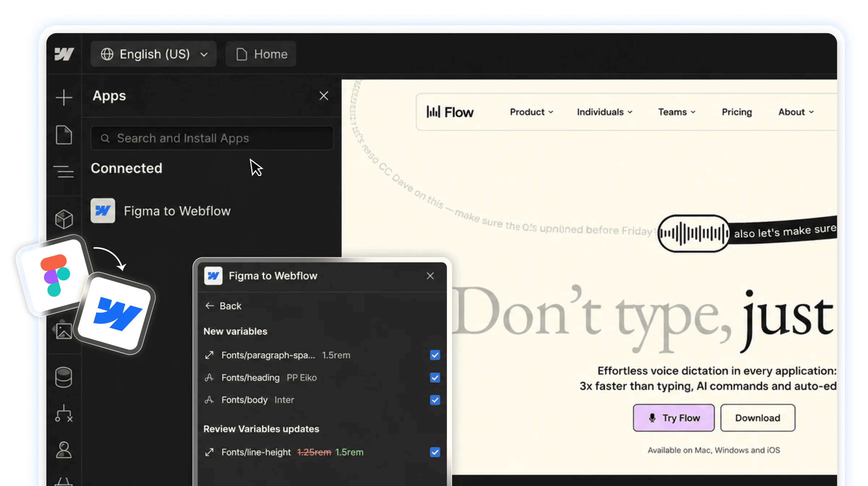Click the search magnifier icon in Apps panel
The image size is (868, 486).
pos(105,138)
